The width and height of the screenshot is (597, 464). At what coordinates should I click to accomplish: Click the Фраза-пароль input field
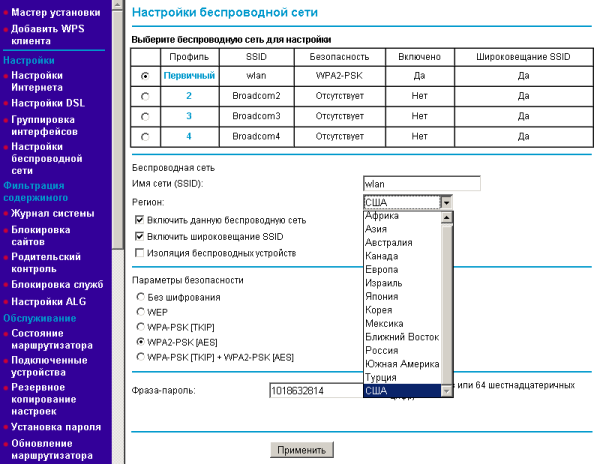click(x=316, y=391)
